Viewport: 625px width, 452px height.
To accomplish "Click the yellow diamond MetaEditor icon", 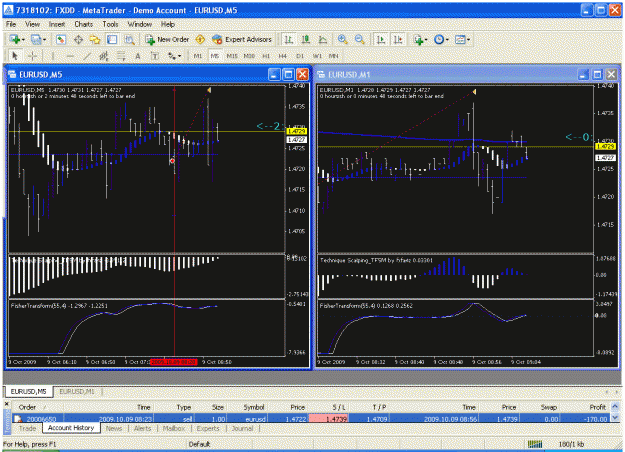I will coord(200,39).
